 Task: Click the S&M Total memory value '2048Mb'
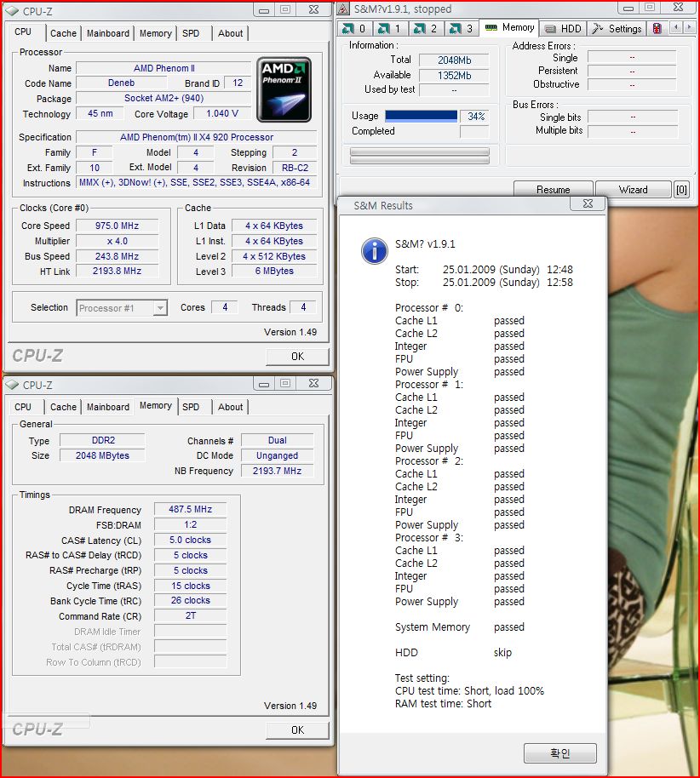point(454,60)
